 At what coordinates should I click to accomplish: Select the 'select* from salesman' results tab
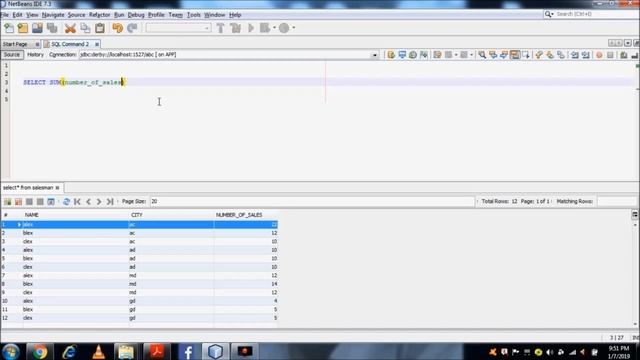tap(28, 188)
